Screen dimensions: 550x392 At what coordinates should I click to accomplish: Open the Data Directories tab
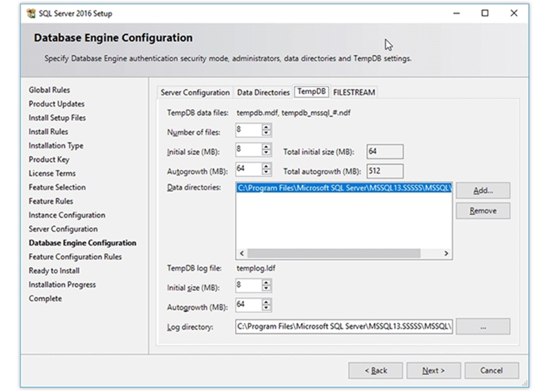click(x=263, y=92)
